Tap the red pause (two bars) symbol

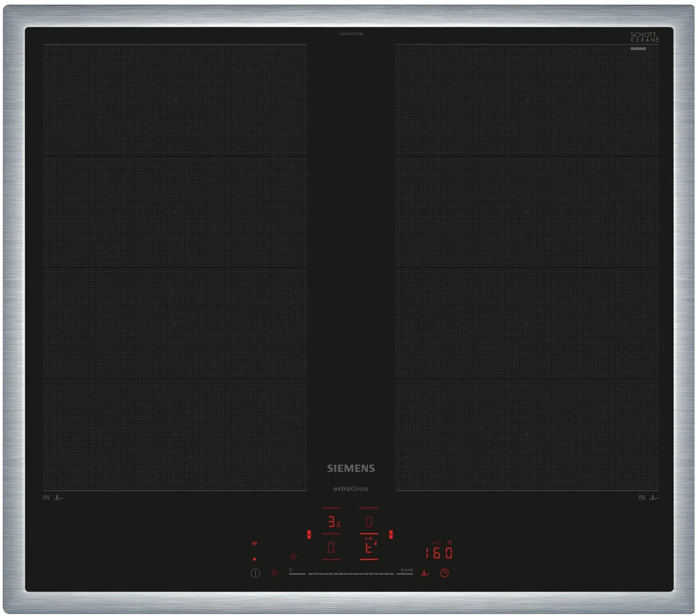coord(274,573)
